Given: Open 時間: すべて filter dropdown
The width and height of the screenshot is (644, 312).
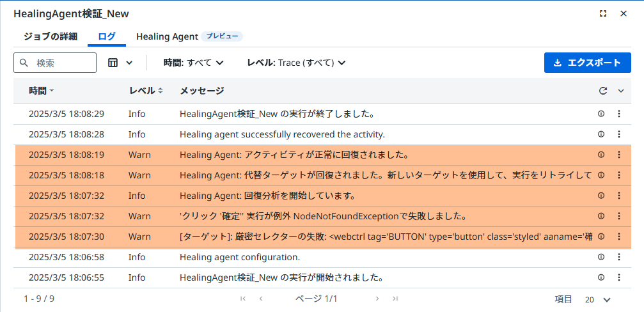Looking at the screenshot, I should [193, 63].
